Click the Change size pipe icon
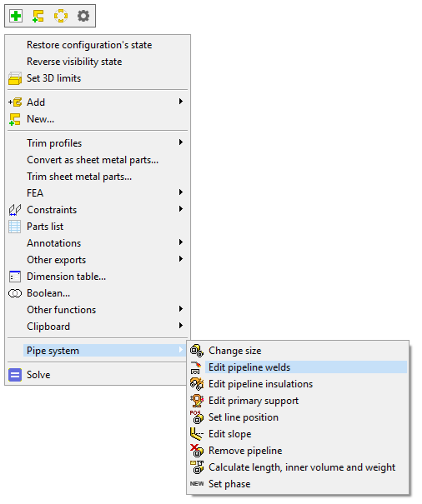The width and height of the screenshot is (422, 504). pyautogui.click(x=197, y=351)
